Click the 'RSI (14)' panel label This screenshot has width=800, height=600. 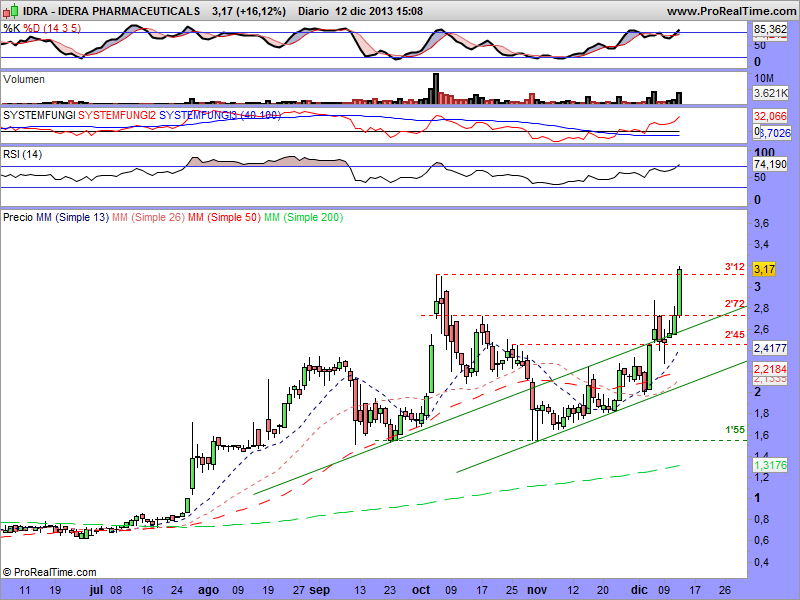pos(22,154)
